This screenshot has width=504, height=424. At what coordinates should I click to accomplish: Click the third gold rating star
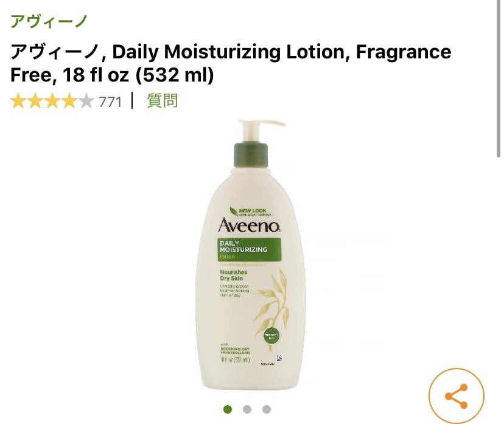tap(52, 101)
